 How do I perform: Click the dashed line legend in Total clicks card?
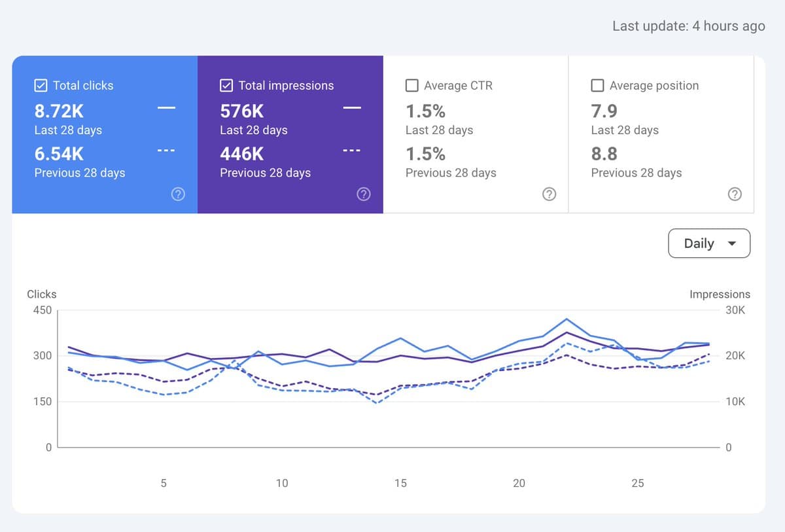point(166,151)
